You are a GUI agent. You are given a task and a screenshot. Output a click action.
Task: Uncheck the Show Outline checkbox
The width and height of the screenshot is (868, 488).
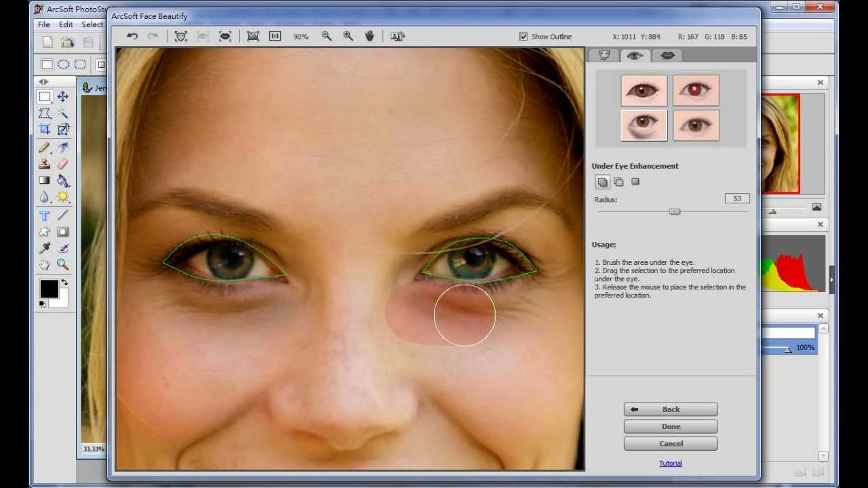point(524,37)
